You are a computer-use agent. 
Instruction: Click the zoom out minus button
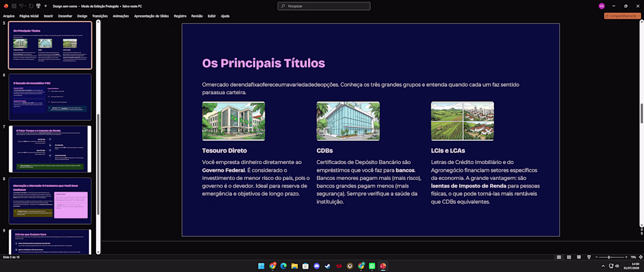(597, 257)
